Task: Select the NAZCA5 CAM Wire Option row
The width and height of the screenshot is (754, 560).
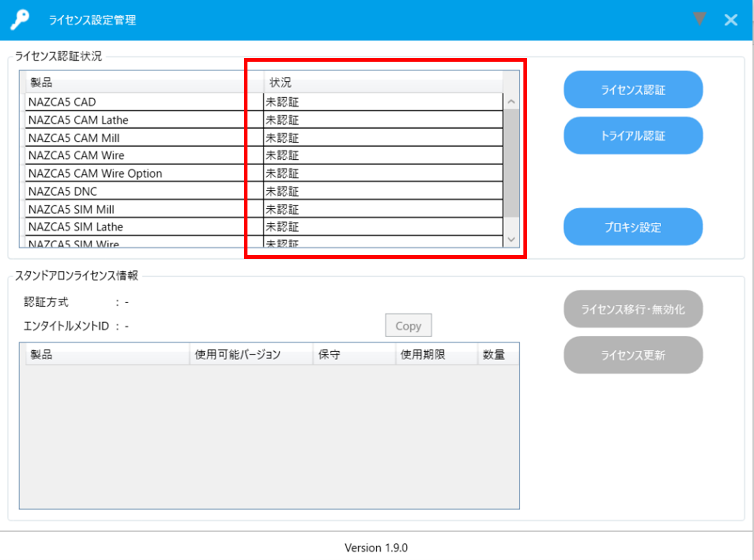Action: click(x=264, y=173)
